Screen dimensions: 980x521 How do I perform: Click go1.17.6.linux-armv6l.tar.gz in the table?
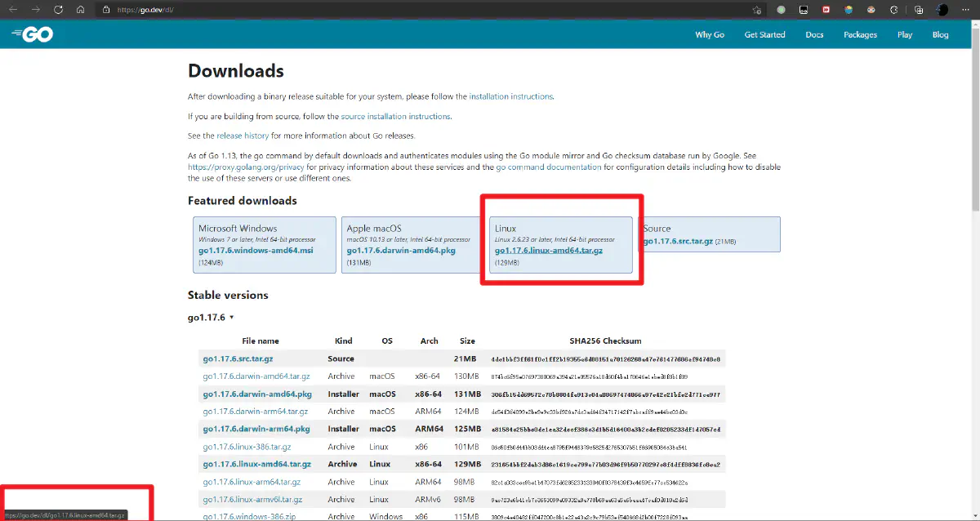click(x=252, y=499)
